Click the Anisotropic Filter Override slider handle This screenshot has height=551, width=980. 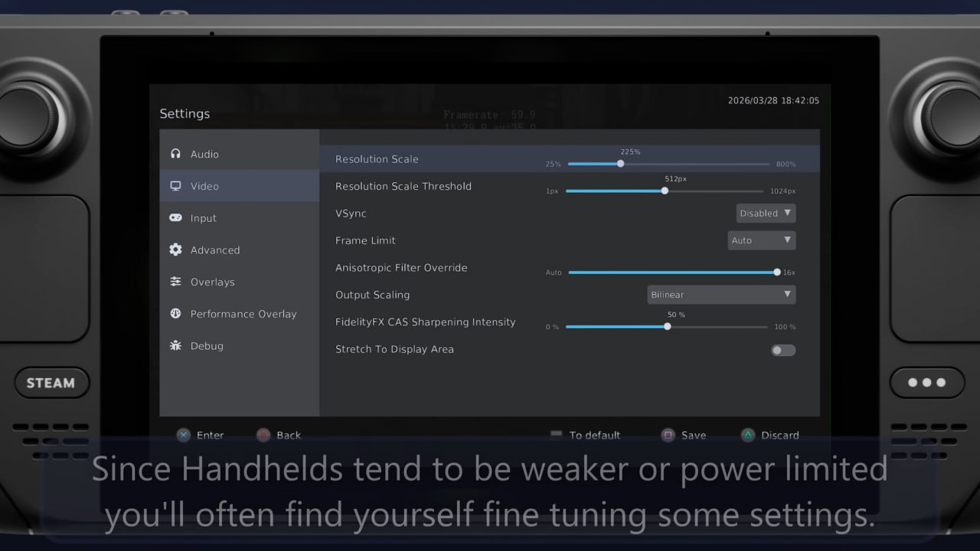click(777, 272)
